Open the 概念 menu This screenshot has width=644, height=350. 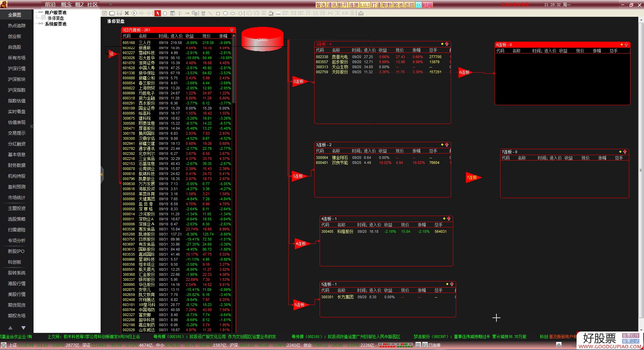(66, 5)
